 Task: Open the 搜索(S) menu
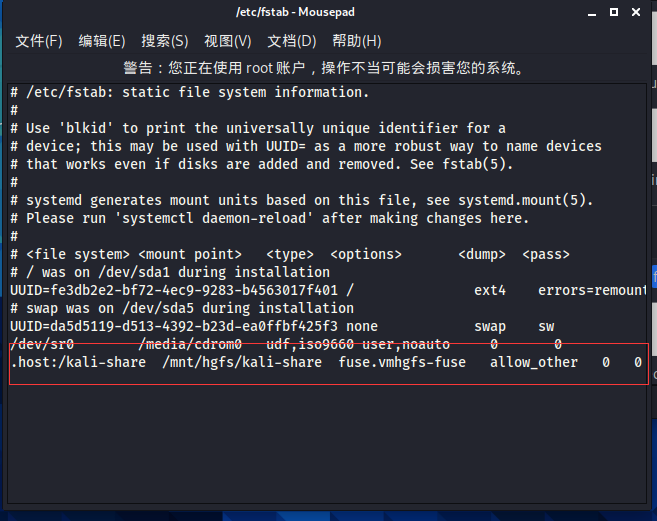pyautogui.click(x=165, y=41)
